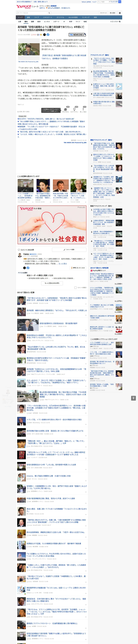This screenshot has height=644, width=138.
Task: Expand expert comment with もっと見る
Action: pyautogui.click(x=63, y=264)
